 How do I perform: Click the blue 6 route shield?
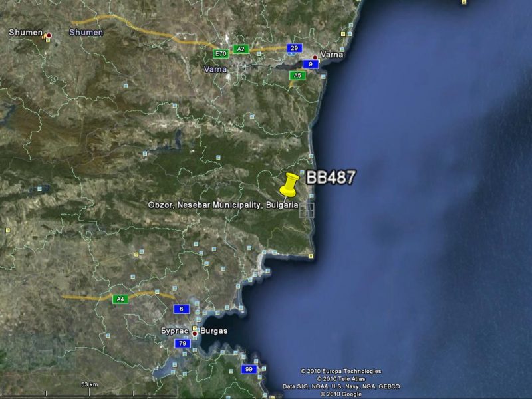[x=180, y=309]
